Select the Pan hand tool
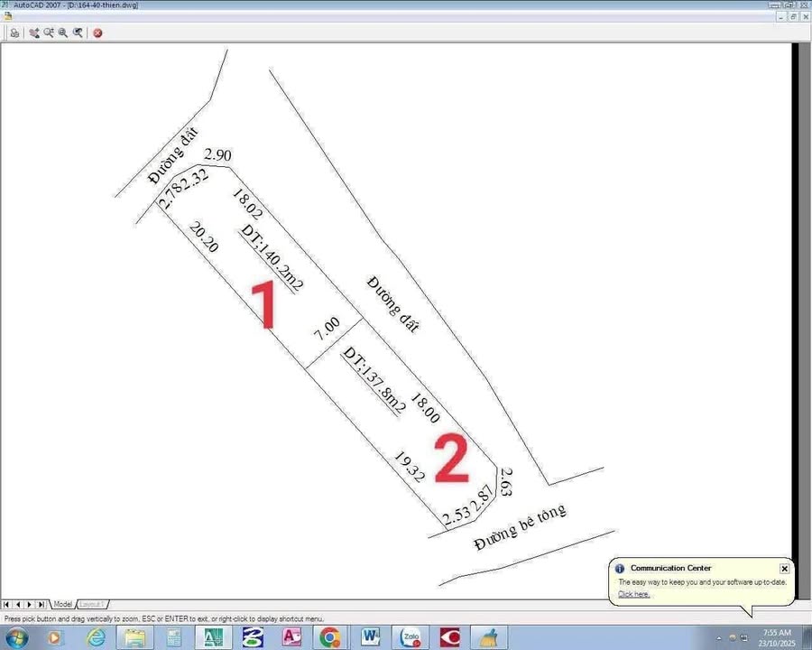 coord(33,32)
